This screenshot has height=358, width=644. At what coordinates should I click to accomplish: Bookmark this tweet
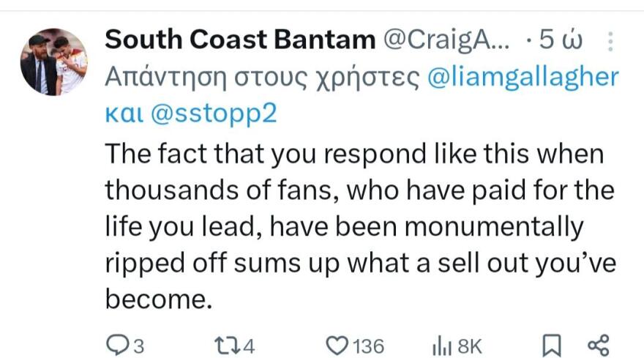553,345
